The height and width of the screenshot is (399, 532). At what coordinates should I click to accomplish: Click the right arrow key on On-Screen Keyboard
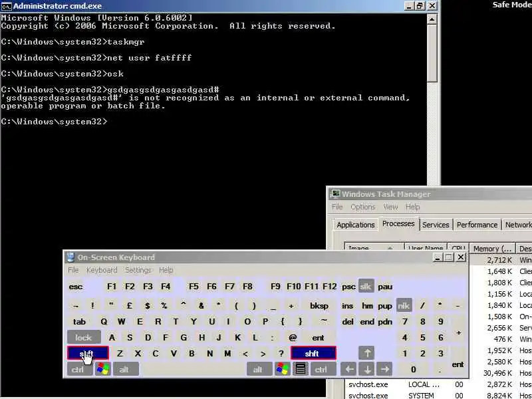384,369
